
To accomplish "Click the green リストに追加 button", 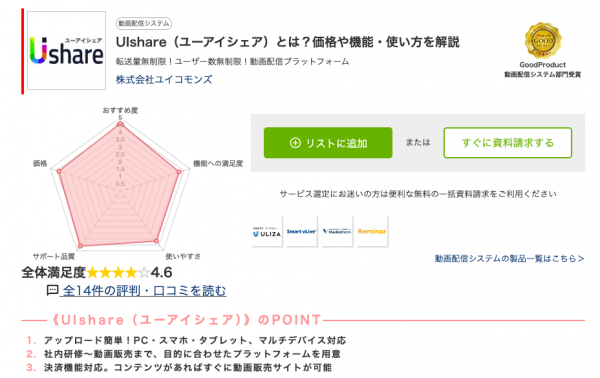I will tap(328, 143).
